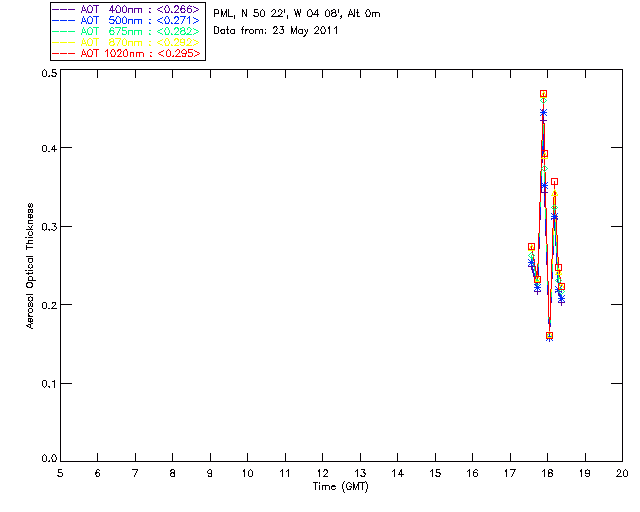Viewport: 640px width, 512px height.
Task: Click the 0.2 y-axis label
Action: (49, 305)
